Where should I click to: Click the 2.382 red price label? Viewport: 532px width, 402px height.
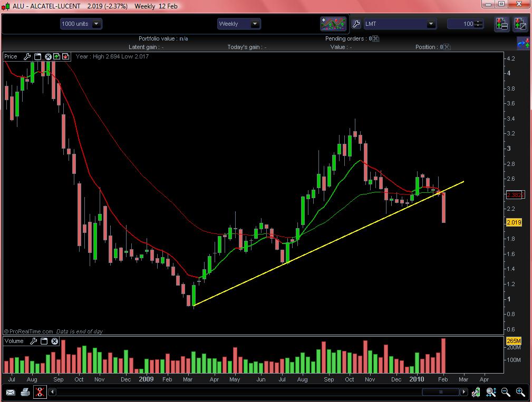point(515,195)
